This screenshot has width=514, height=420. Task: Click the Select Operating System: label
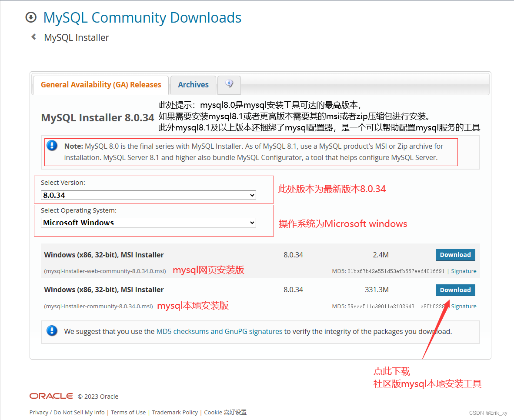[79, 210]
